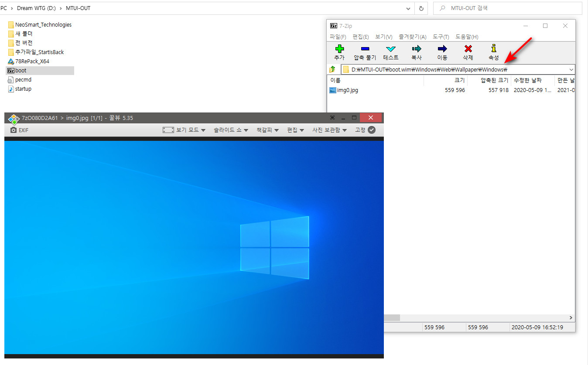Click the Copy (복사) toolbar icon
Viewport: 588px width, 365px height.
pos(417,48)
